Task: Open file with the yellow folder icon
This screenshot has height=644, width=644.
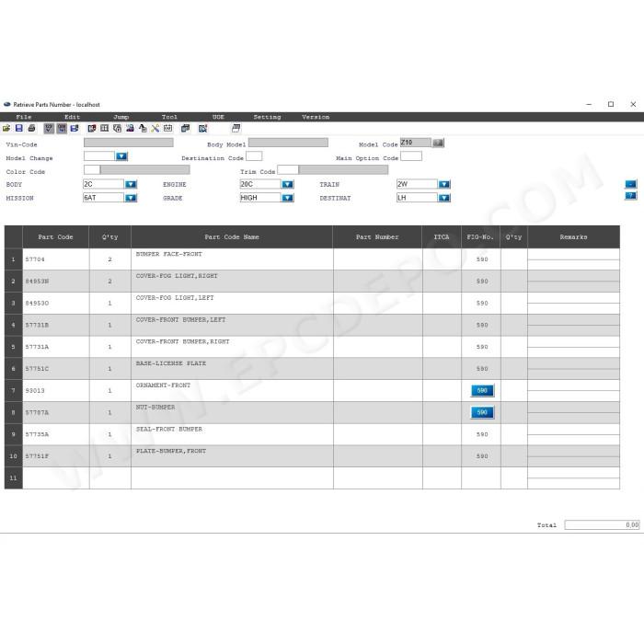Action: point(6,129)
